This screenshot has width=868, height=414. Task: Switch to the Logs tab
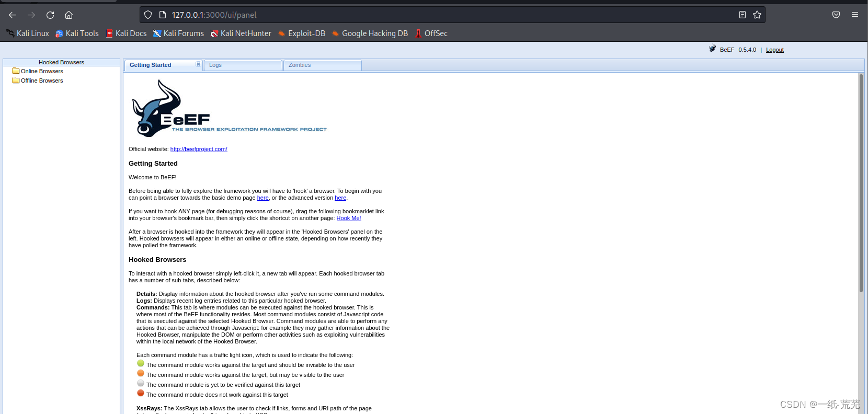click(243, 65)
